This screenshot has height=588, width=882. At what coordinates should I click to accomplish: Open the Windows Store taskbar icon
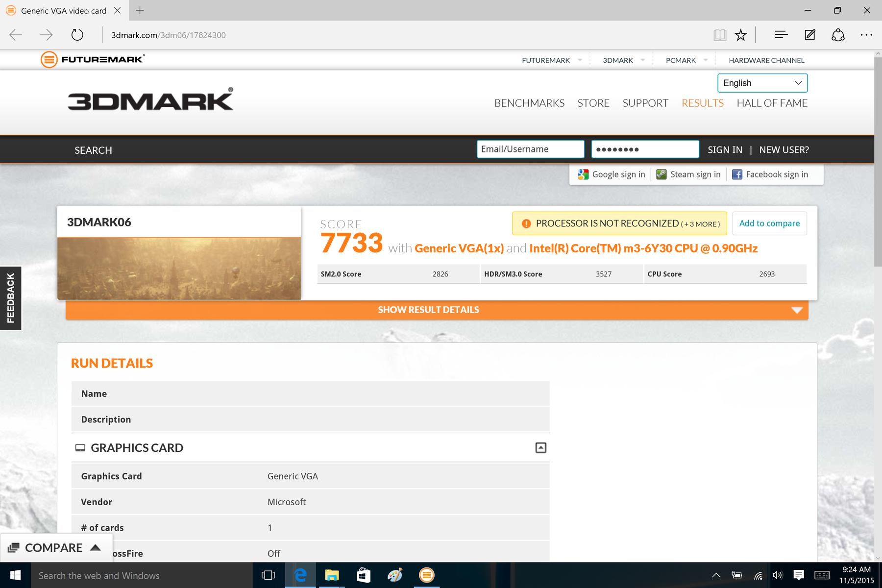pyautogui.click(x=363, y=575)
